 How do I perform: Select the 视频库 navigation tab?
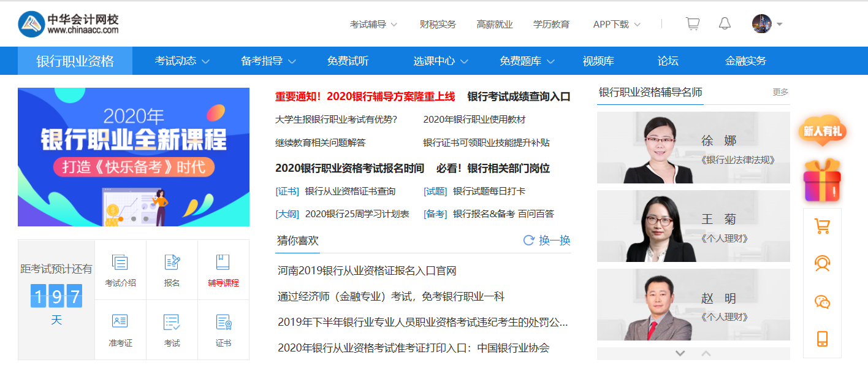click(598, 61)
